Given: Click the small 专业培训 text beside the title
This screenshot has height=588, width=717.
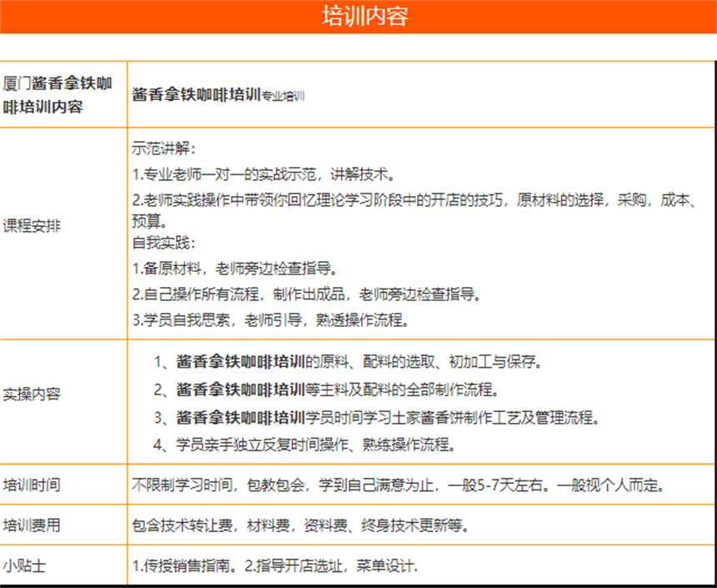Looking at the screenshot, I should (x=283, y=96).
